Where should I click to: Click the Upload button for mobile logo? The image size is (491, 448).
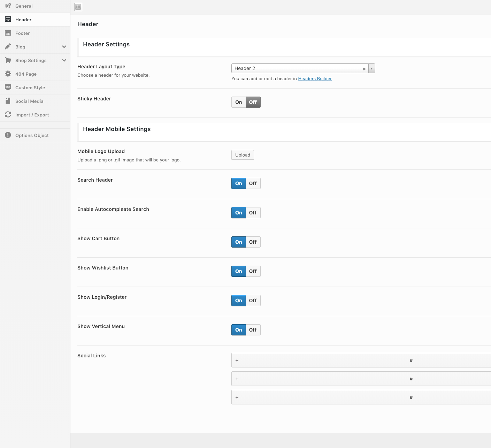[243, 155]
